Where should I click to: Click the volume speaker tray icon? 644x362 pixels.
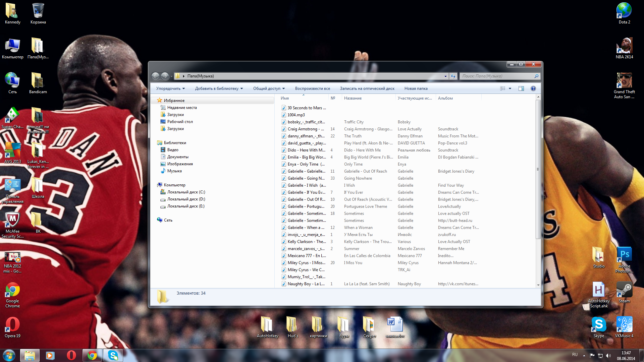click(x=608, y=356)
